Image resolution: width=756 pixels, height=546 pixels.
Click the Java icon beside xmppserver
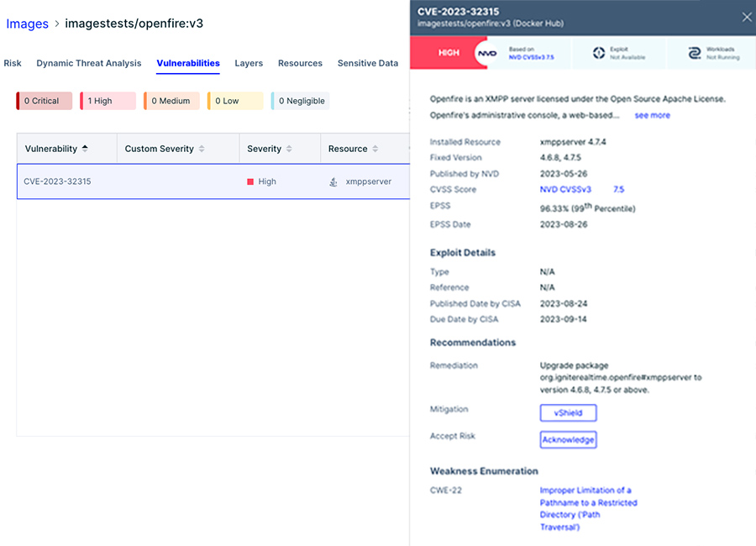pyautogui.click(x=333, y=181)
